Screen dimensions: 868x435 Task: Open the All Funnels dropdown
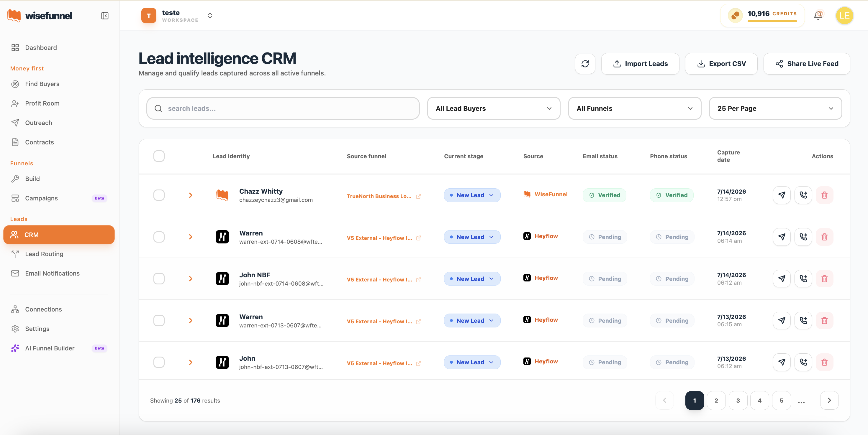[x=635, y=108]
